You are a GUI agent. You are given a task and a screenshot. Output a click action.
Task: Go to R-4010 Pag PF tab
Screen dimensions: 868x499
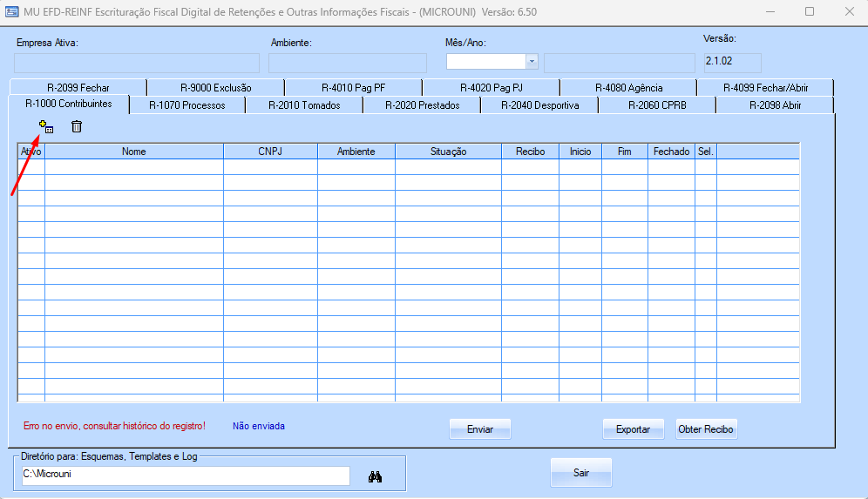coord(353,87)
